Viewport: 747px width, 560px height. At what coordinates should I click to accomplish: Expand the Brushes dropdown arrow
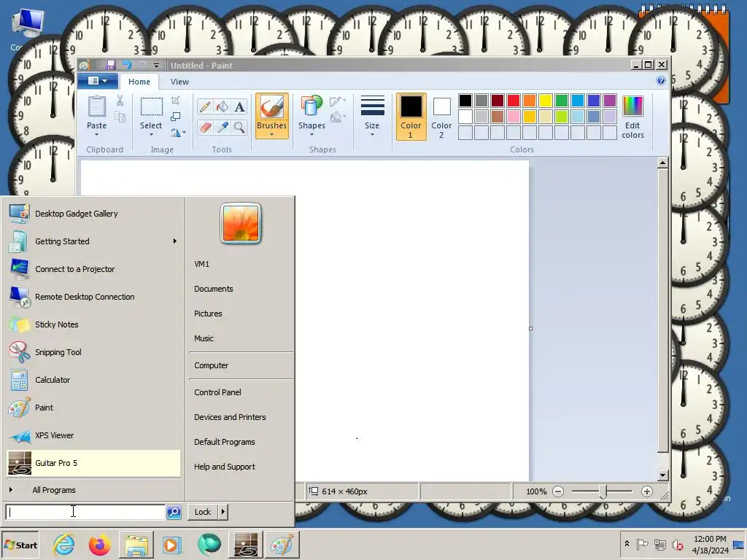click(271, 135)
